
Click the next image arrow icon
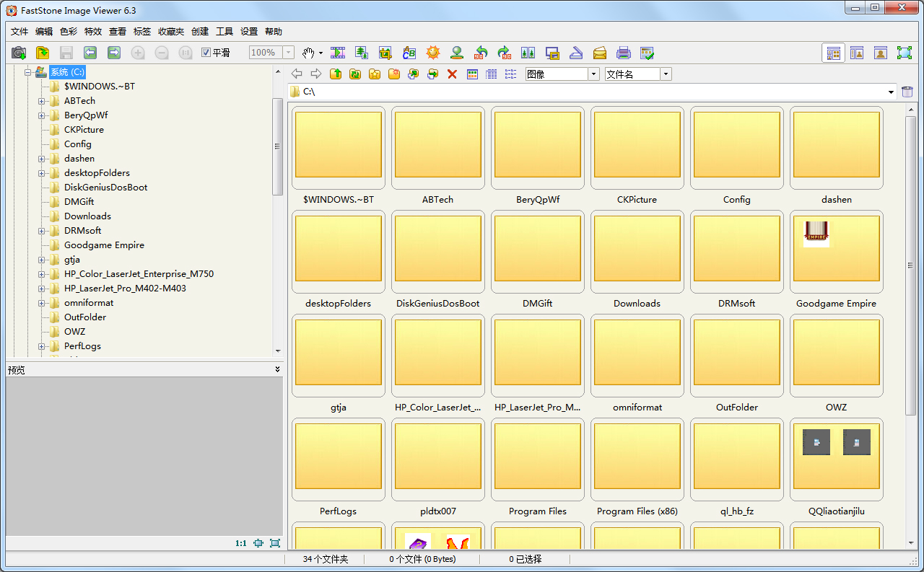[x=114, y=53]
